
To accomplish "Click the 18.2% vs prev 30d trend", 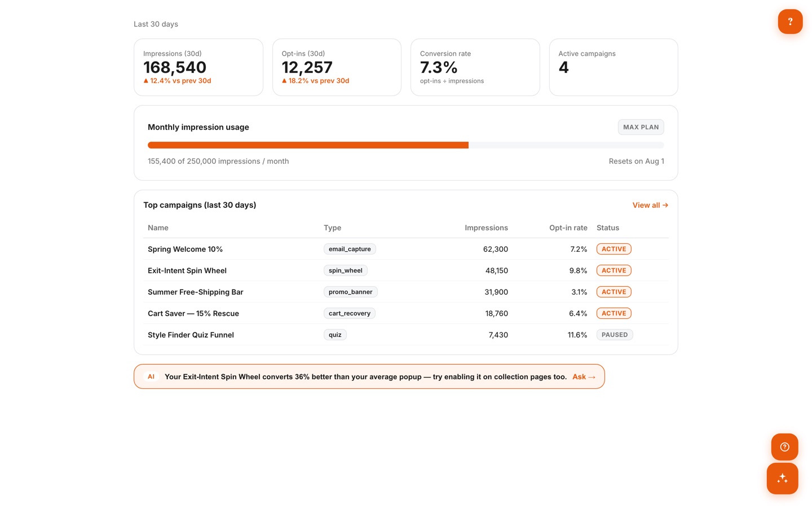I will click(x=315, y=81).
